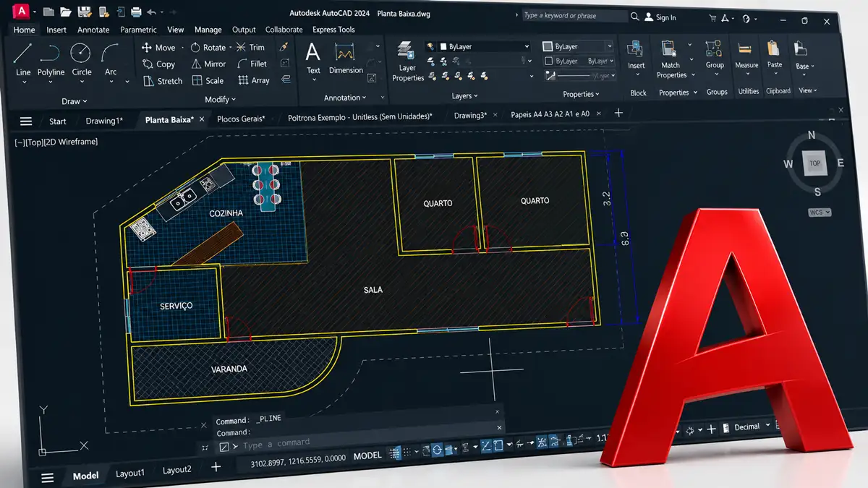868x488 pixels.
Task: Select the Circle tool
Action: (81, 59)
